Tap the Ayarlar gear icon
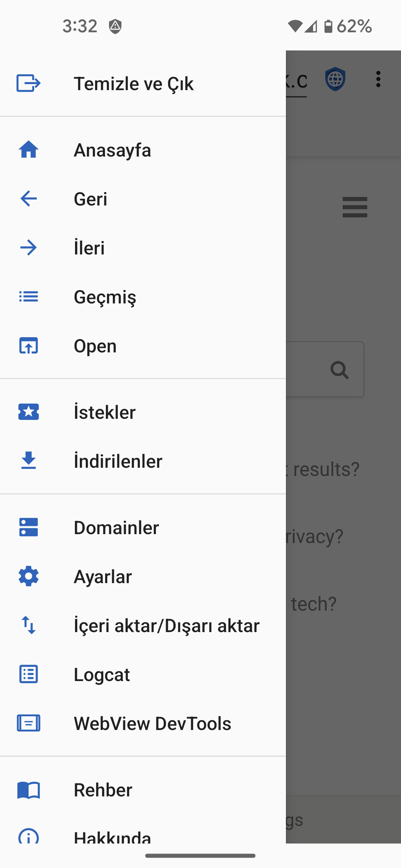Image resolution: width=401 pixels, height=868 pixels. [x=28, y=576]
